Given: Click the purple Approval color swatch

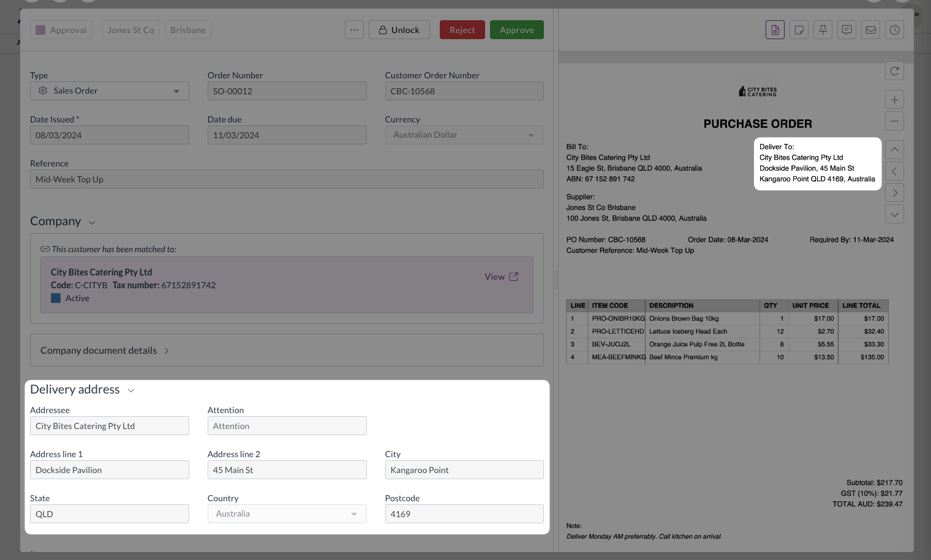Looking at the screenshot, I should (40, 29).
